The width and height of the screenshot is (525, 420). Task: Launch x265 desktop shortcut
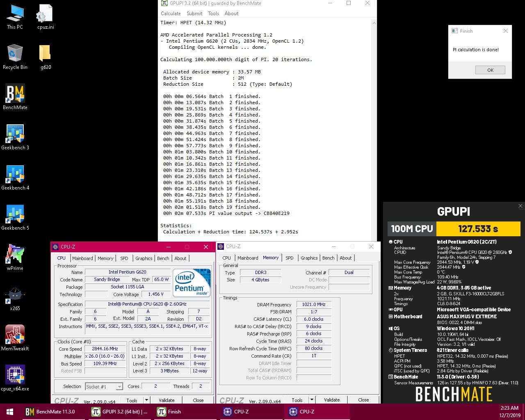click(x=15, y=298)
